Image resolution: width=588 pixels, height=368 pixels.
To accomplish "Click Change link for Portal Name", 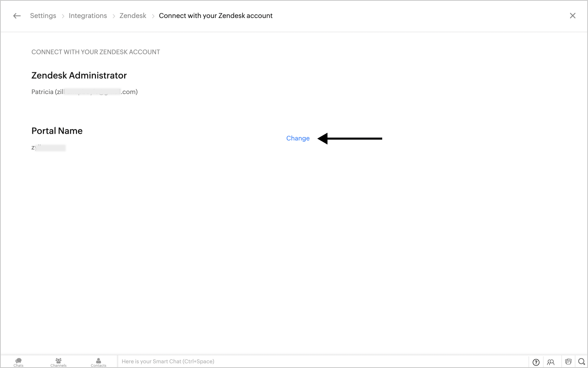I will point(298,138).
